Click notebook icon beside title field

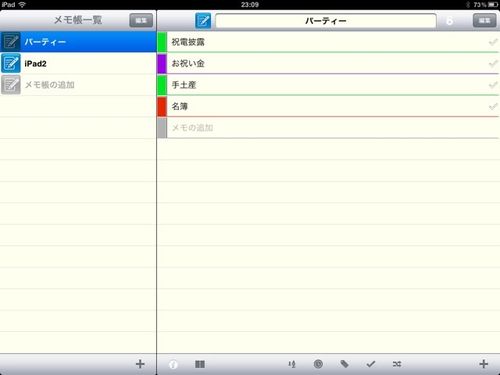tap(203, 21)
